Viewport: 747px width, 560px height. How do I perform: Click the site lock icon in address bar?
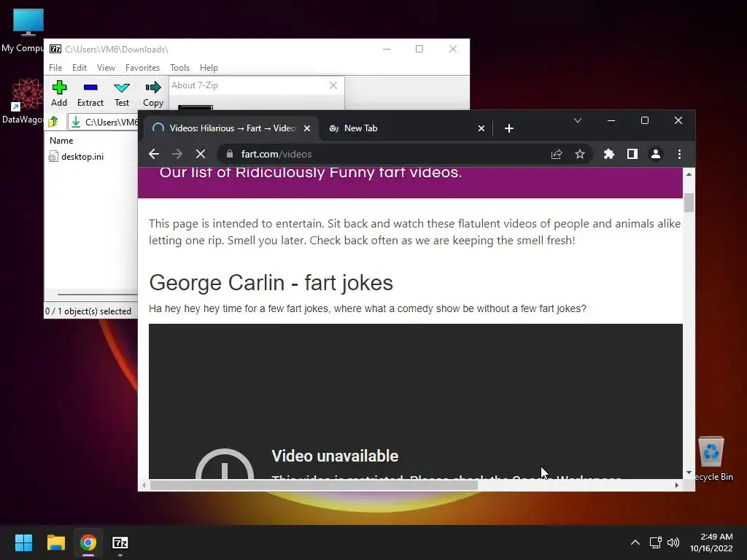click(x=230, y=154)
